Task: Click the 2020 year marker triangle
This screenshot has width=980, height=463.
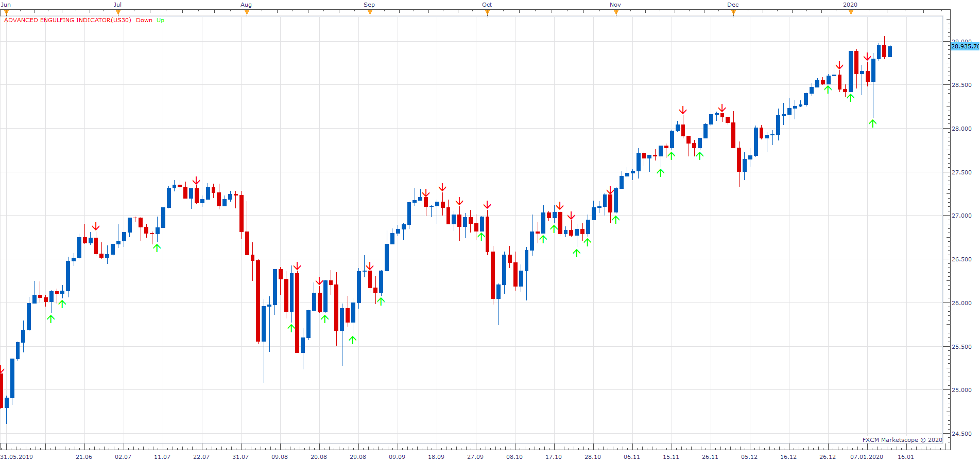Action: [x=851, y=13]
